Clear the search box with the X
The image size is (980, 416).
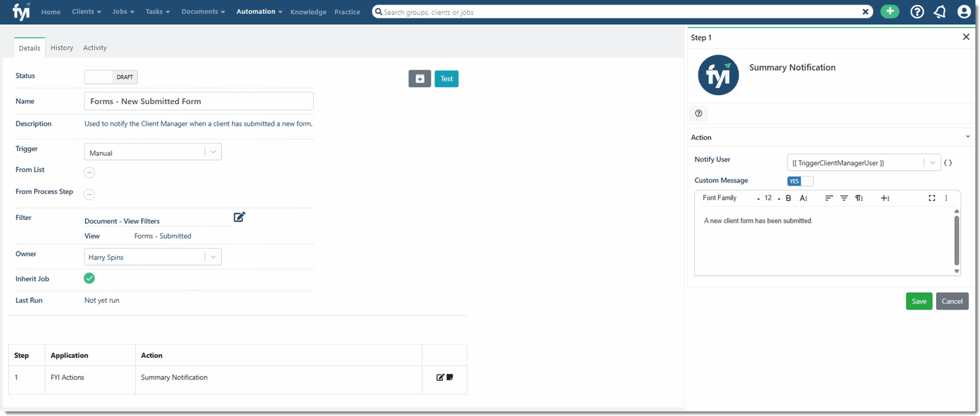tap(866, 11)
